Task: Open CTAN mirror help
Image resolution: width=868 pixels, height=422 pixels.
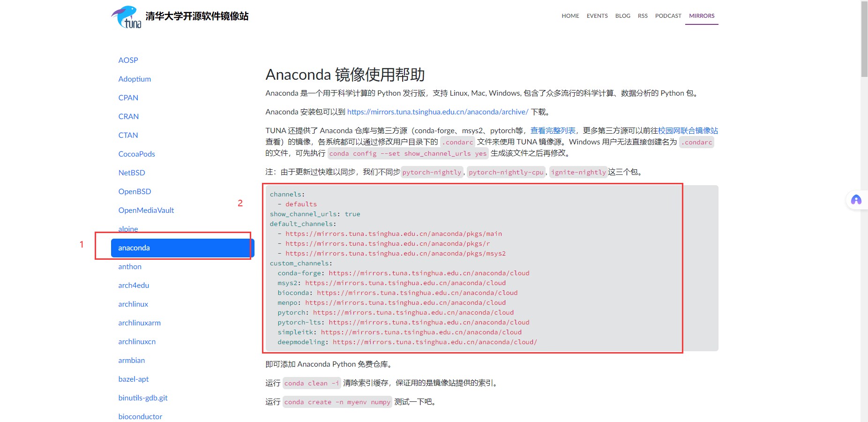Action: [x=128, y=135]
